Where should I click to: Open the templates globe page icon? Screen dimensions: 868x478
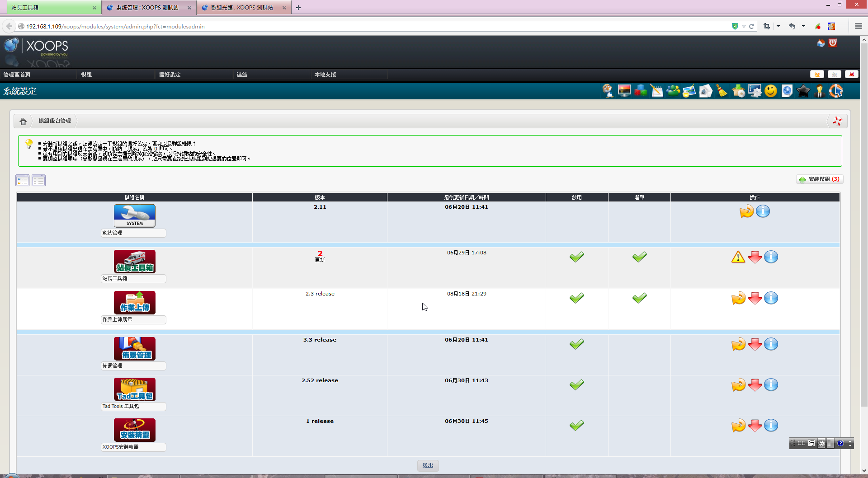click(787, 91)
